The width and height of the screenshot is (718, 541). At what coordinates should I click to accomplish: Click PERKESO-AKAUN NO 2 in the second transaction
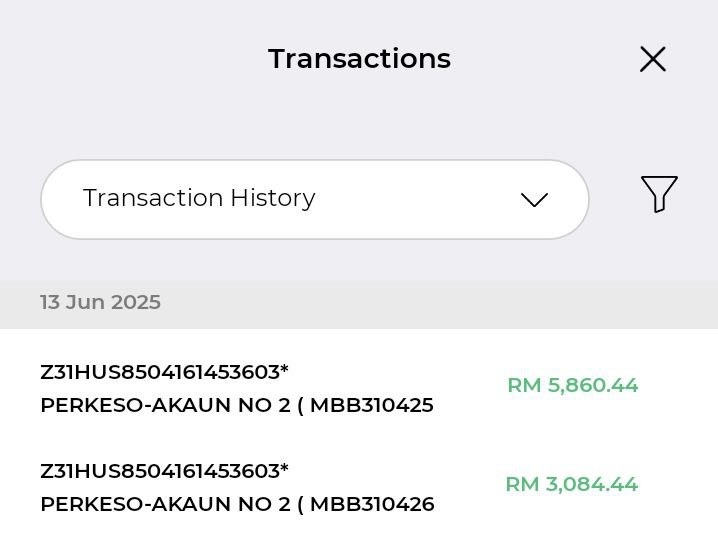[165, 505]
